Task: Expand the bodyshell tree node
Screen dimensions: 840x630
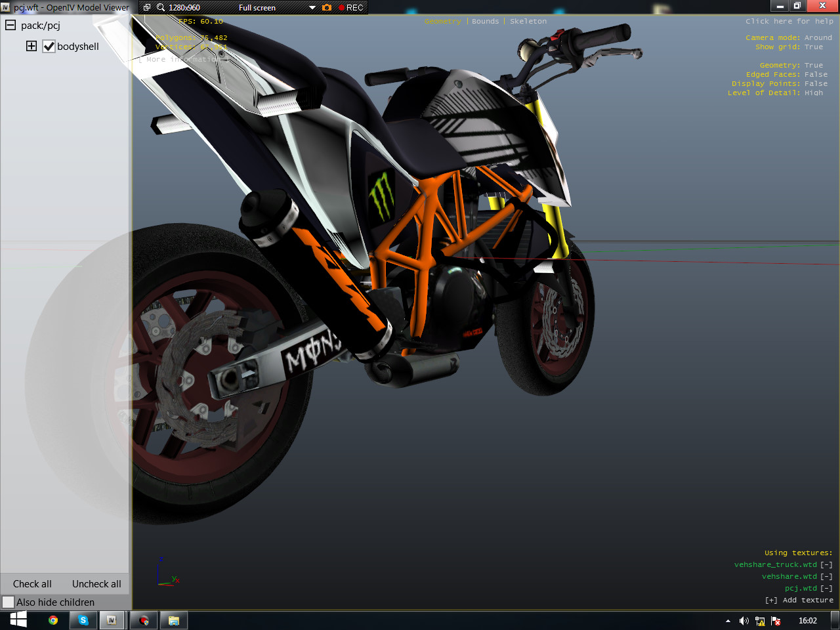Action: [x=31, y=46]
